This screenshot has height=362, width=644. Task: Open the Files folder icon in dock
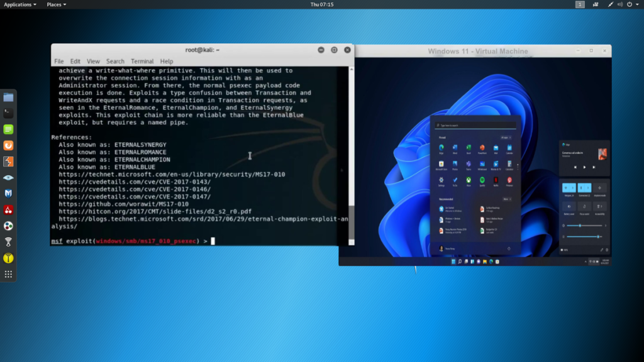pyautogui.click(x=8, y=97)
